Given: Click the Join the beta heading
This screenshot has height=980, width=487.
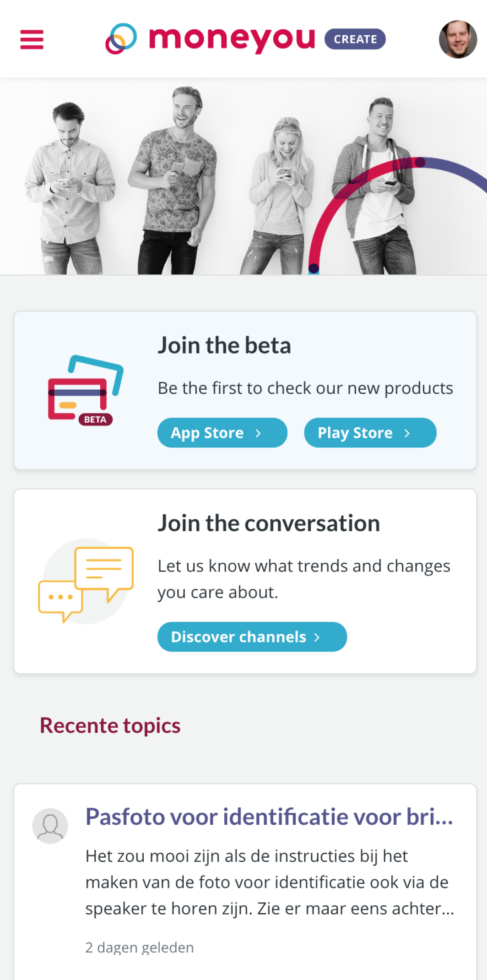Looking at the screenshot, I should point(224,345).
